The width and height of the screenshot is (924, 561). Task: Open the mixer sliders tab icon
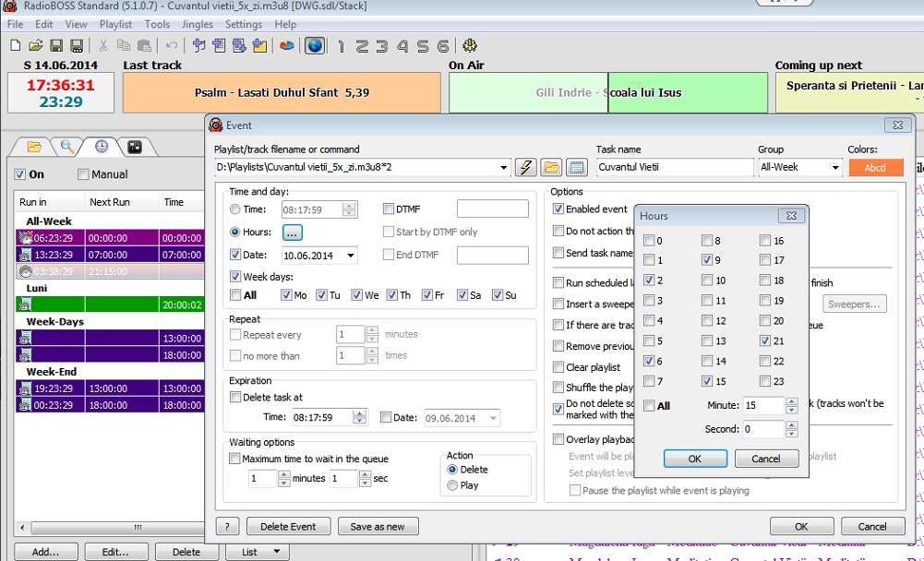tap(135, 146)
